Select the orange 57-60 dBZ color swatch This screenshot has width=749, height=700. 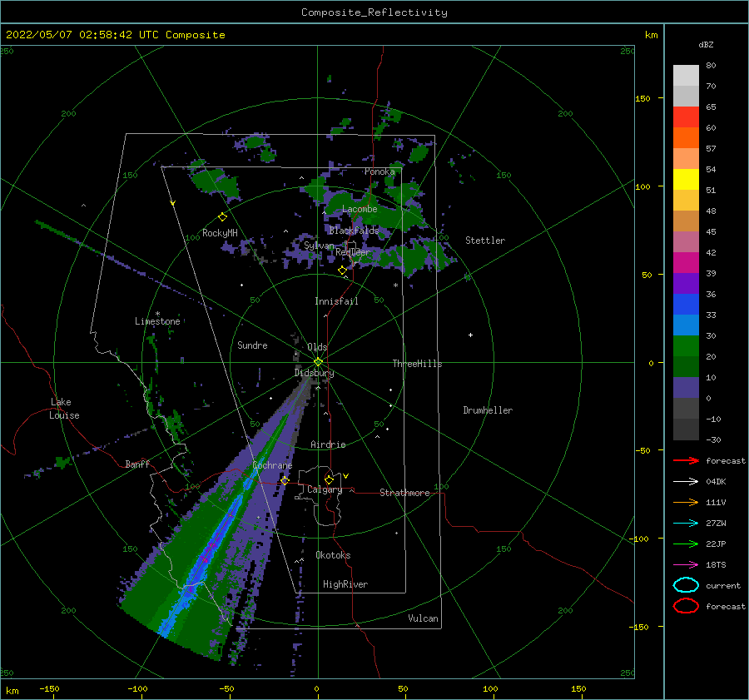(686, 138)
